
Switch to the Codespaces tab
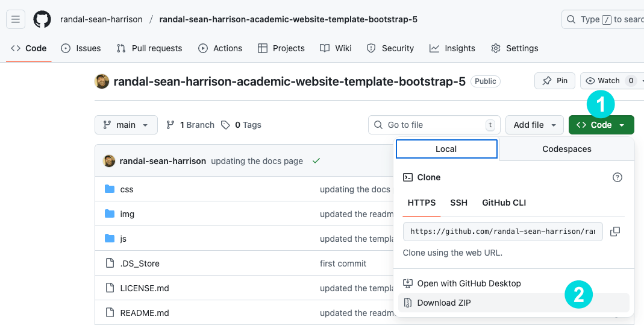click(x=567, y=149)
